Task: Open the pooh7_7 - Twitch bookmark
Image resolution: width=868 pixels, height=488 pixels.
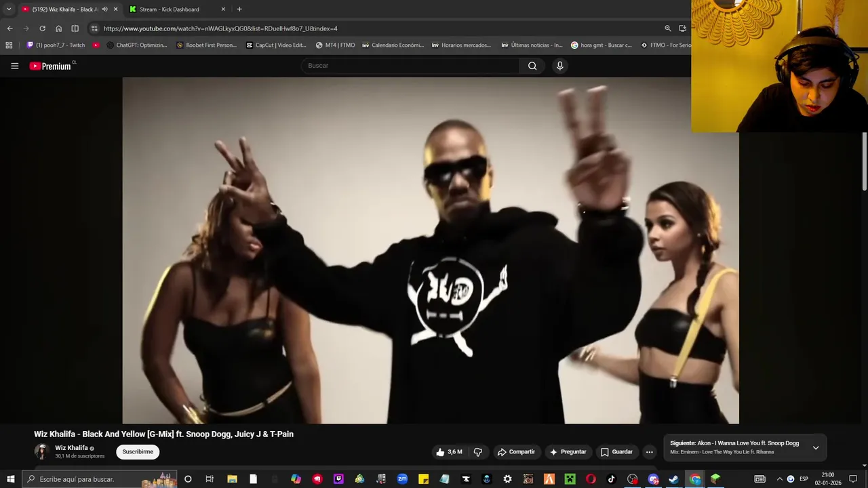Action: [x=56, y=45]
